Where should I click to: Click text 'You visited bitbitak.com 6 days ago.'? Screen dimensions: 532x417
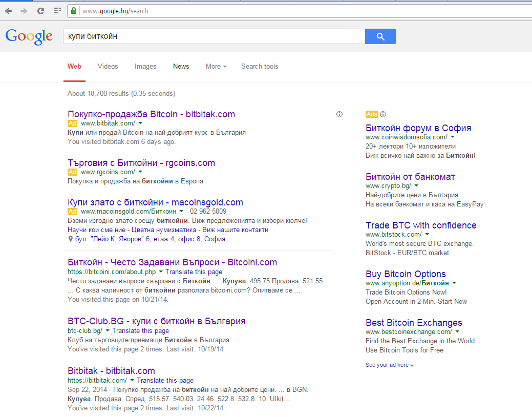[121, 142]
